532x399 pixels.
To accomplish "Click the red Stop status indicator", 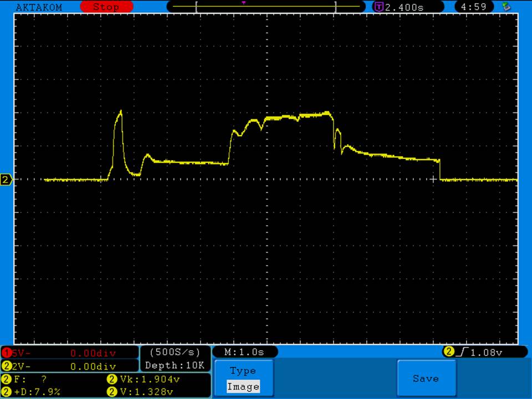I will (x=106, y=7).
